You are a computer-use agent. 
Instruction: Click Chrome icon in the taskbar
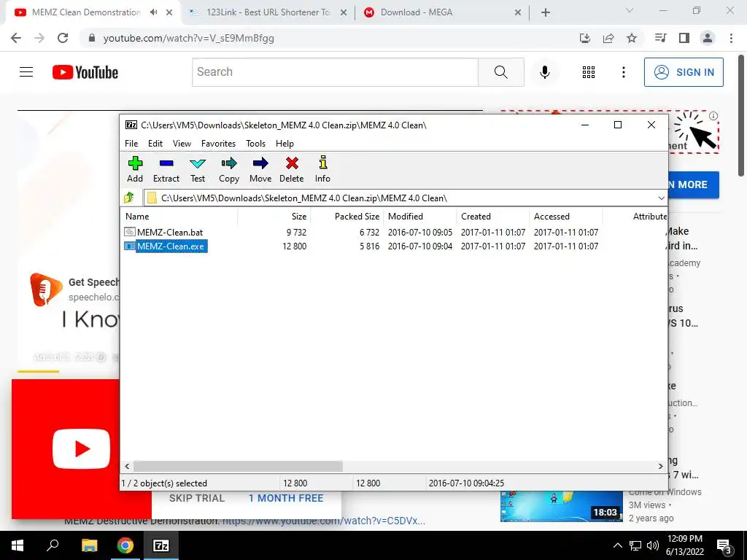click(125, 545)
